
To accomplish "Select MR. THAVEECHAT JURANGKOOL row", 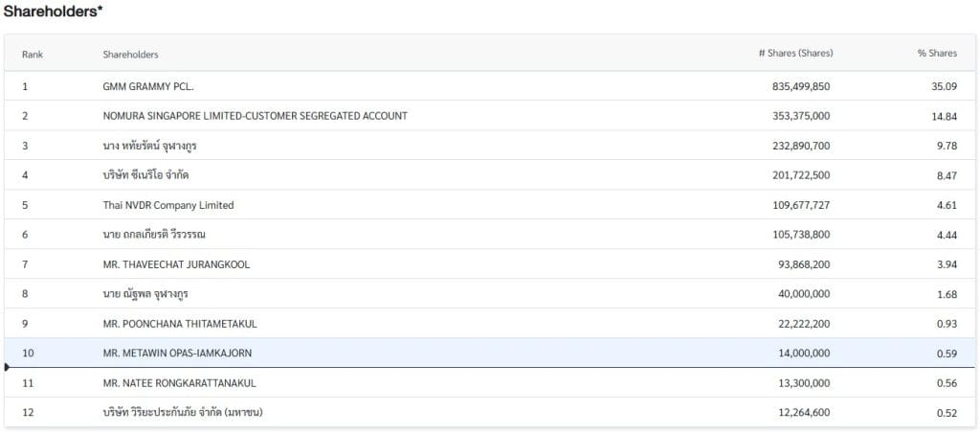I will click(x=176, y=264).
